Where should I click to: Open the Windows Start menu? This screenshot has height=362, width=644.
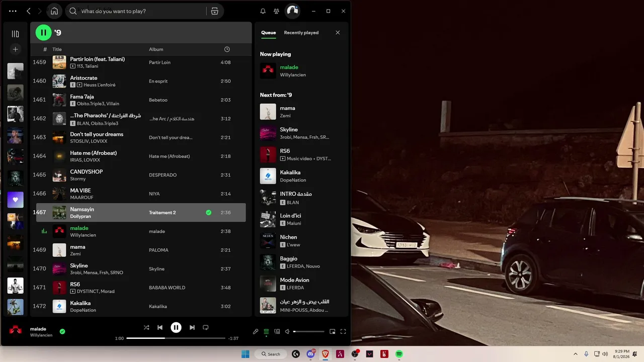pyautogui.click(x=246, y=354)
